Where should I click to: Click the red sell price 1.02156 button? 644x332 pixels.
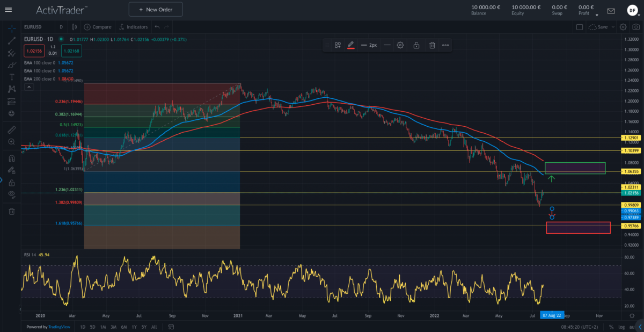click(x=34, y=51)
